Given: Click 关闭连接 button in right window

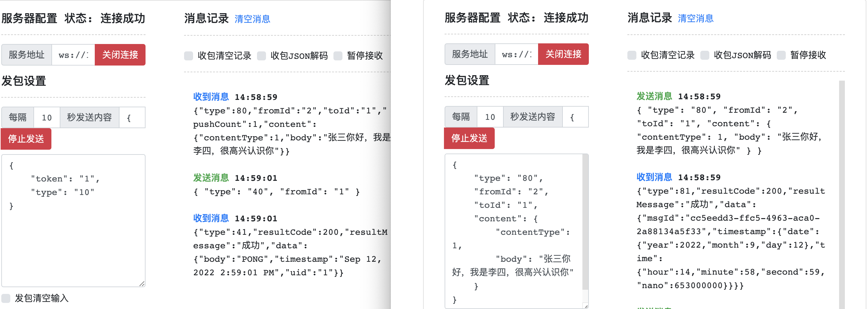Looking at the screenshot, I should 563,54.
